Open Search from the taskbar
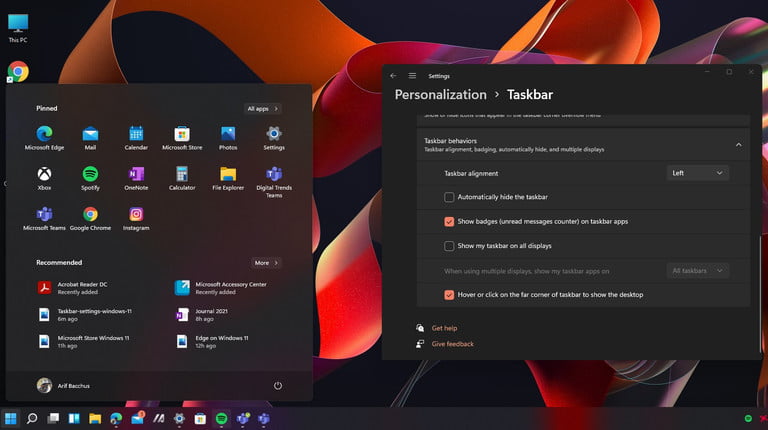The height and width of the screenshot is (430, 768). pos(32,418)
